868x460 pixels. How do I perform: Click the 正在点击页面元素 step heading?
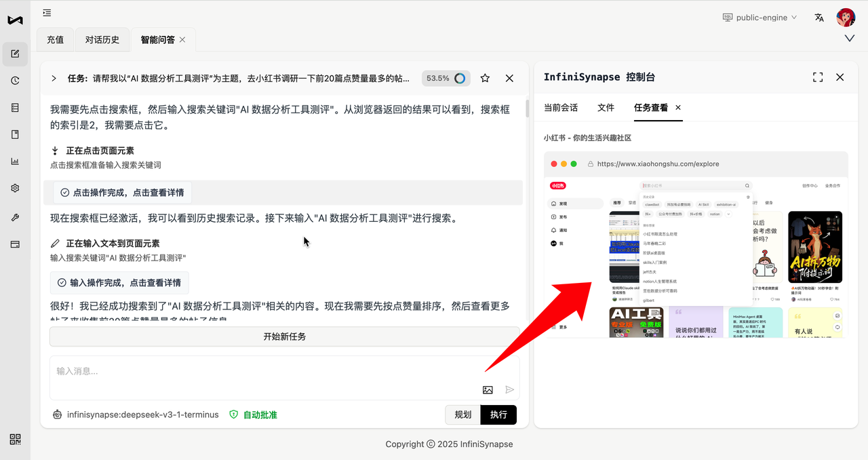[100, 151]
